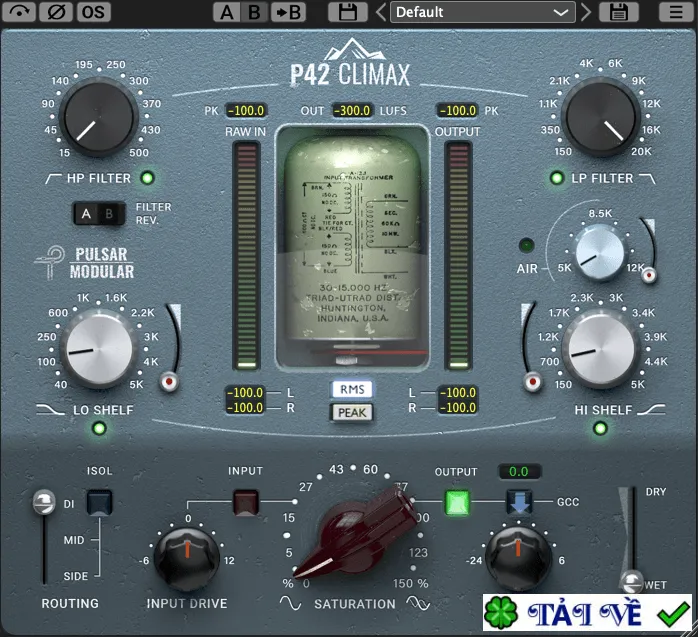Click the sine wave icon left of SATURATION

[x=291, y=603]
